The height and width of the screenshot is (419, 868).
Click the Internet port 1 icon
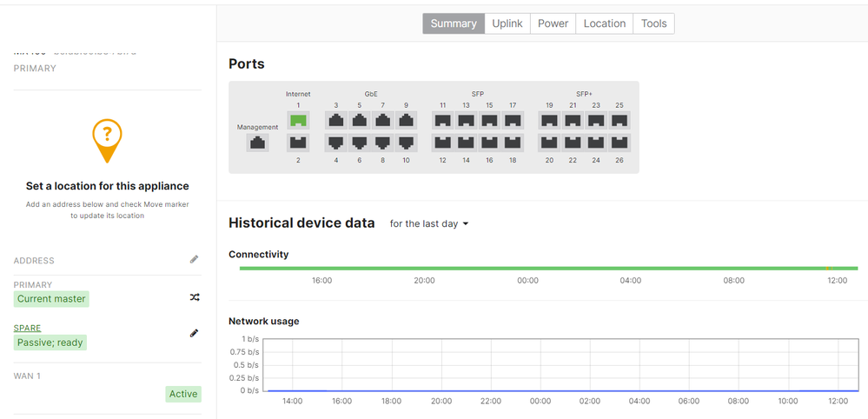pyautogui.click(x=298, y=120)
